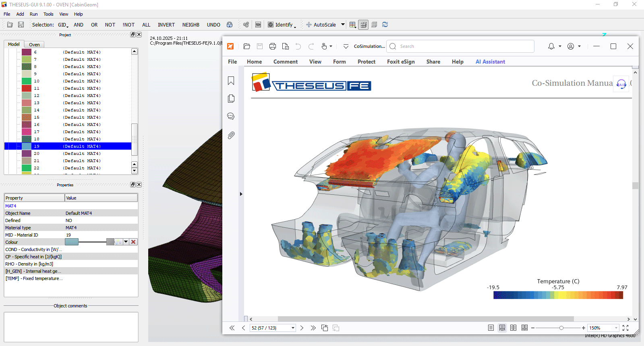Click the INVERT selection button
The image size is (644, 346).
166,25
